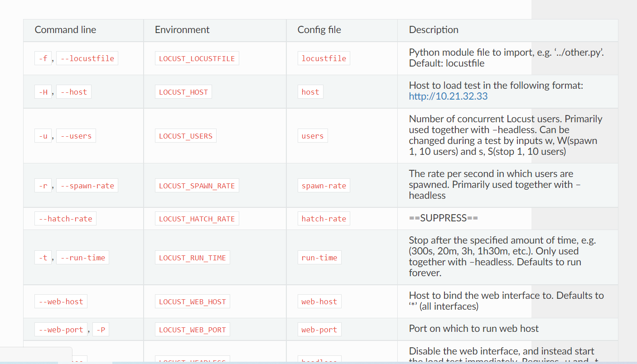Click the -H command flag
Screen dimensions: 637x364
(x=43, y=91)
